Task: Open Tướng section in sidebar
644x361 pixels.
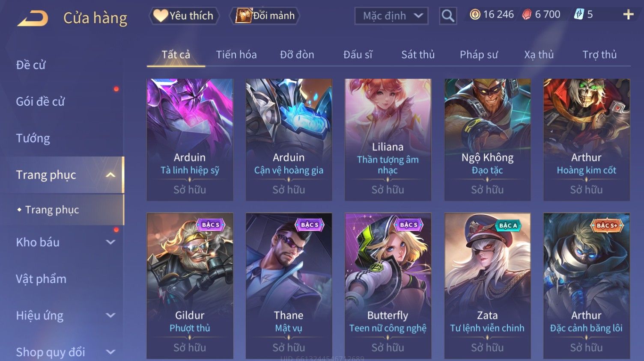Action: pos(33,139)
